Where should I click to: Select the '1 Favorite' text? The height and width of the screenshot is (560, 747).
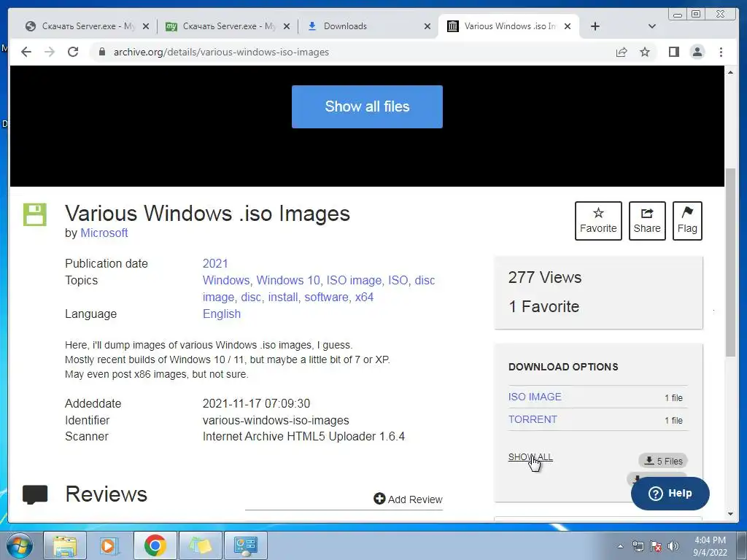[544, 306]
